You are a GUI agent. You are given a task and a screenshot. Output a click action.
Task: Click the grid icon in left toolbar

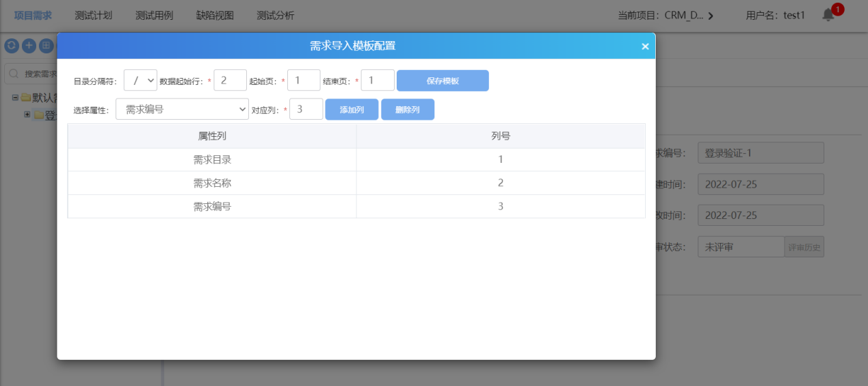pyautogui.click(x=46, y=46)
